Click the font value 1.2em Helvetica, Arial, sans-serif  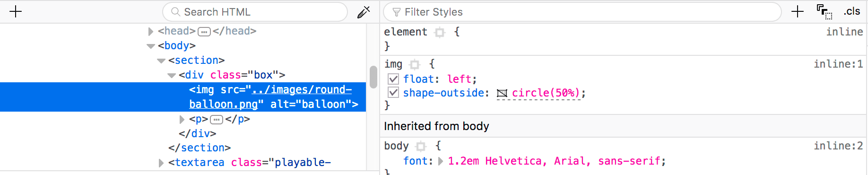[554, 161]
